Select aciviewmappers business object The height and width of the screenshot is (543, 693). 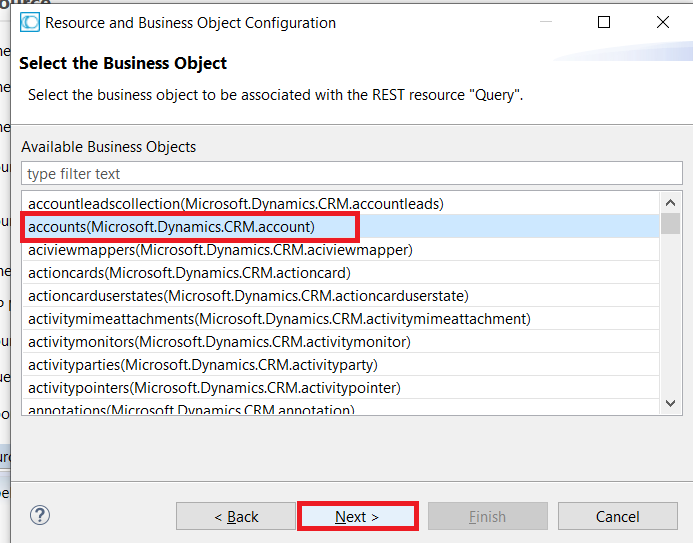(x=340, y=250)
